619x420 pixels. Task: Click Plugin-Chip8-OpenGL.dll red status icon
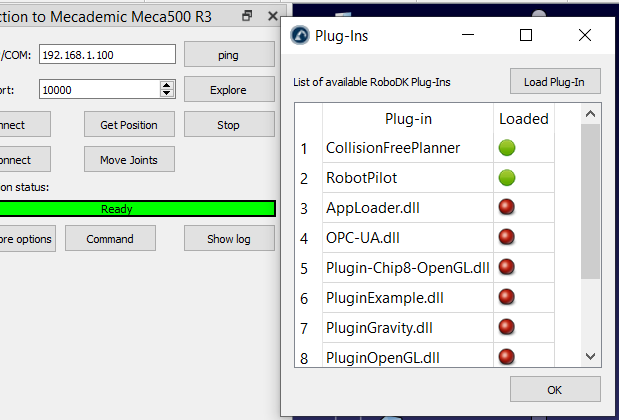click(507, 267)
